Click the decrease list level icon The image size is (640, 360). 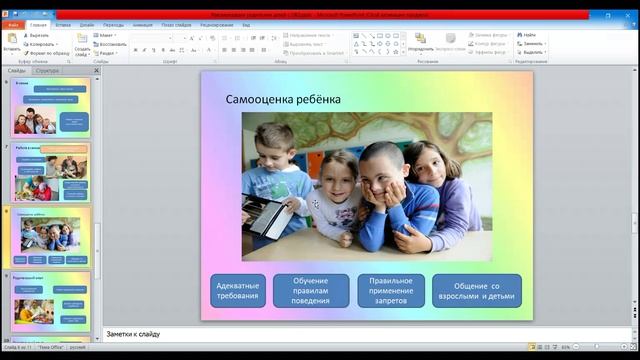[x=253, y=38]
